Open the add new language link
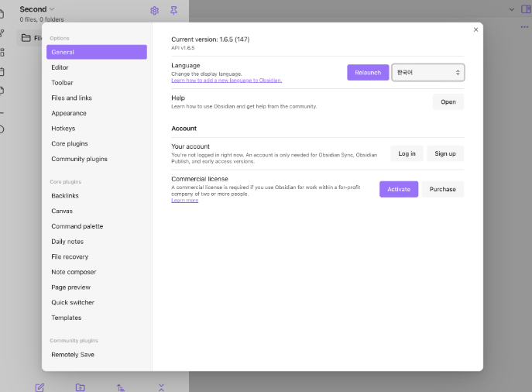The height and width of the screenshot is (392, 532). pos(226,81)
